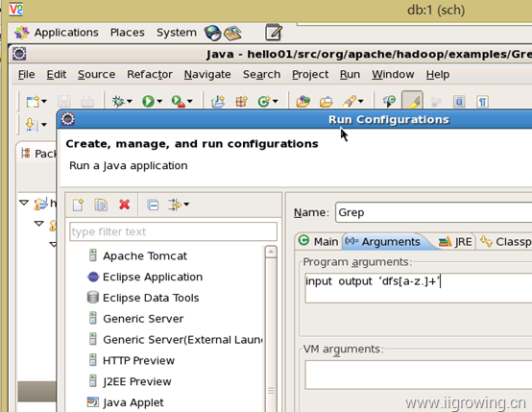The height and width of the screenshot is (412, 532).
Task: Click the New wizard toolbar icon
Action: 33,101
